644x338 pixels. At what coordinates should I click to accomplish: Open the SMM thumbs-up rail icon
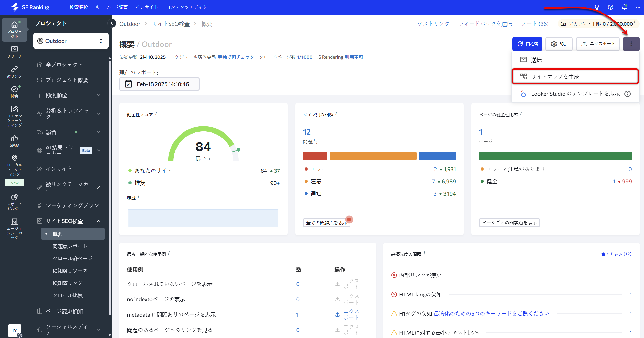[x=15, y=141]
